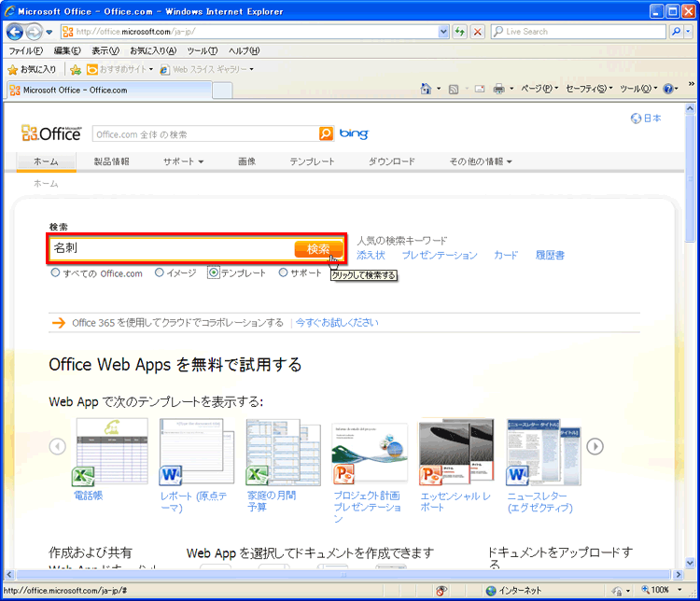Open the recent pages dropdown beside Forward
Viewport: 700px width, 601px height.
point(49,32)
